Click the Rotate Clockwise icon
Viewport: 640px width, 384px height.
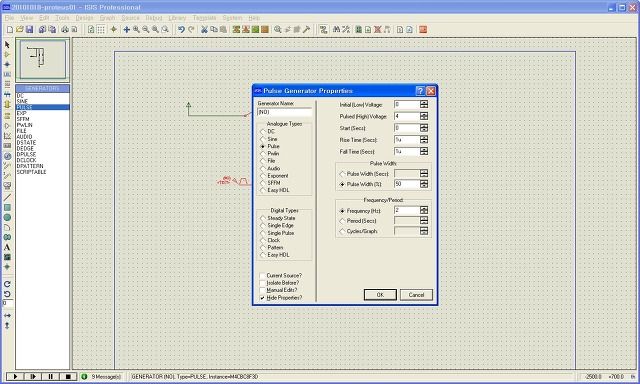click(7, 284)
